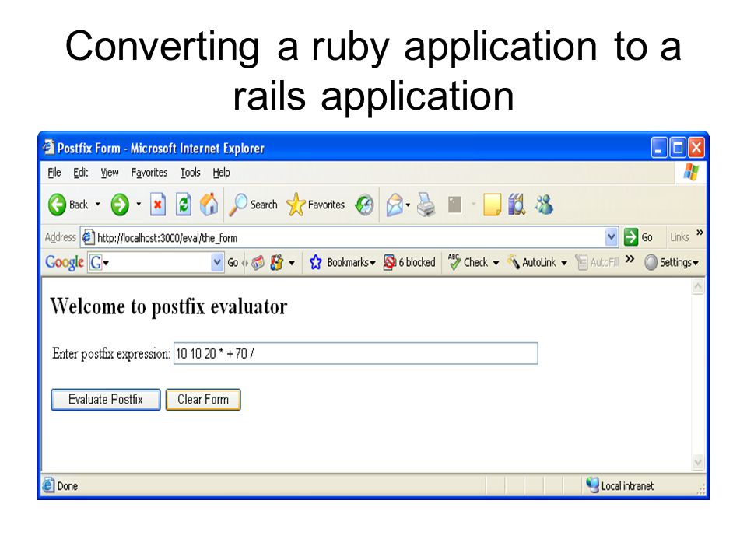
Task: Open the Help menu
Action: pos(221,173)
